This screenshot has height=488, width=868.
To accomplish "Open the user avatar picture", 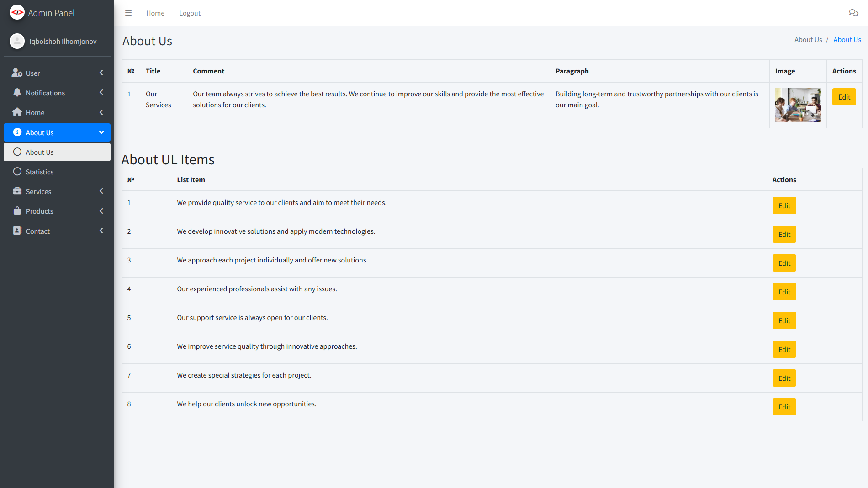I will point(17,41).
